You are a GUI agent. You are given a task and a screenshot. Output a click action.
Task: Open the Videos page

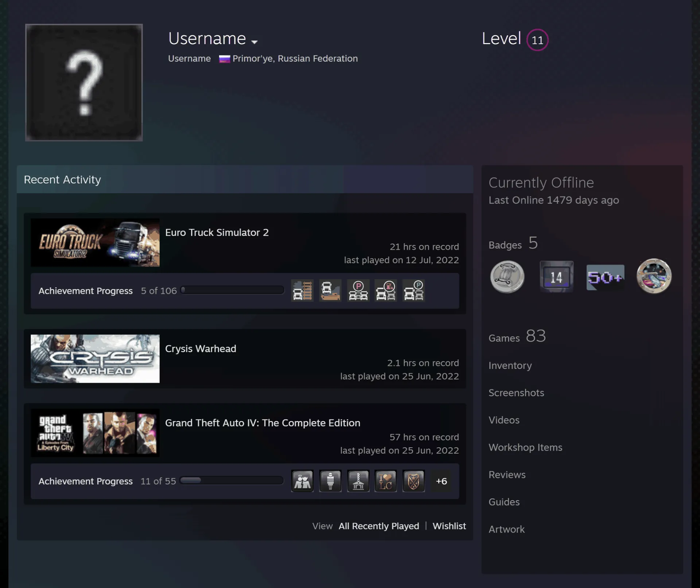[504, 420]
